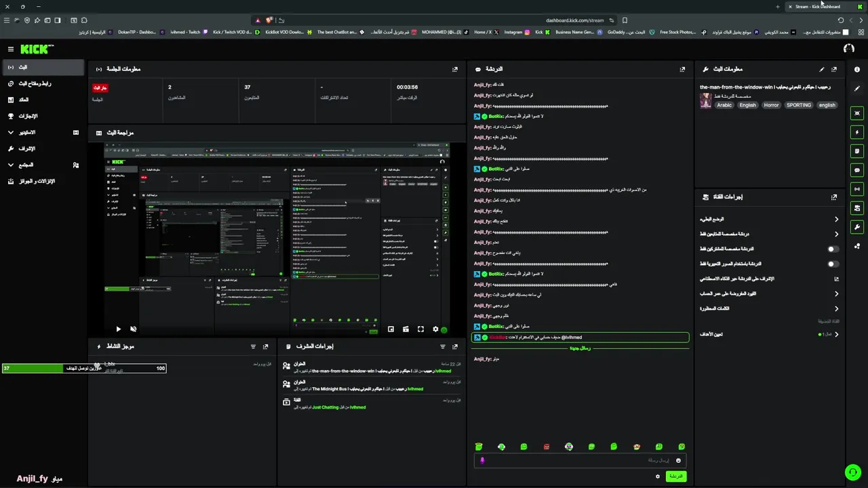Send chat message with green button
Screen dimensions: 868x488
click(x=676, y=476)
